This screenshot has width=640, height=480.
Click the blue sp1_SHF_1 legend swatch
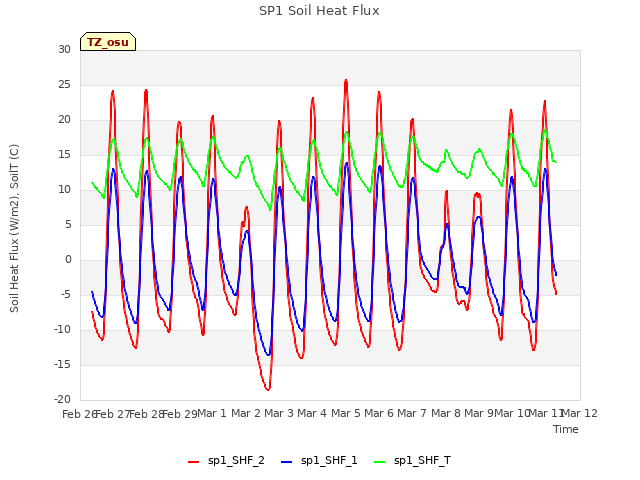click(x=287, y=462)
